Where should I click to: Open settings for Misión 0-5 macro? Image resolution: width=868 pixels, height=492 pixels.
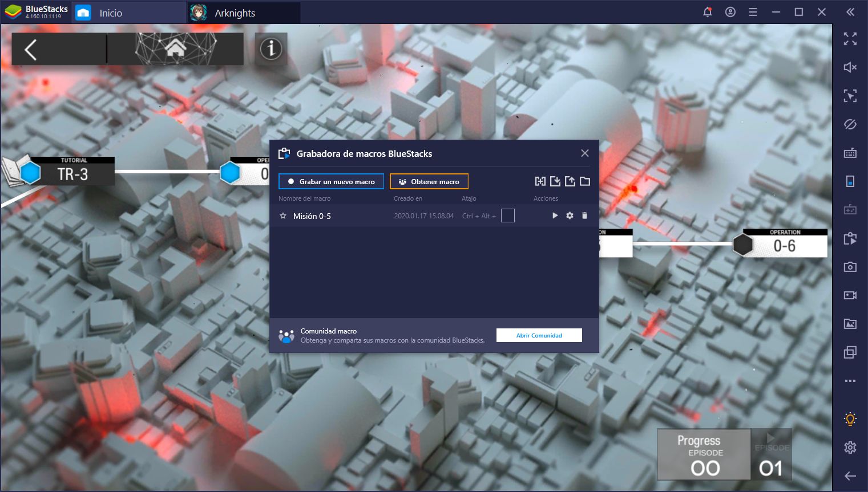click(570, 215)
